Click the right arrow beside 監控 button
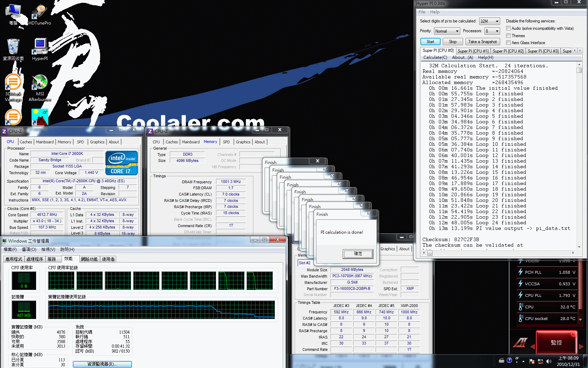The height and width of the screenshot is (368, 588). click(581, 347)
